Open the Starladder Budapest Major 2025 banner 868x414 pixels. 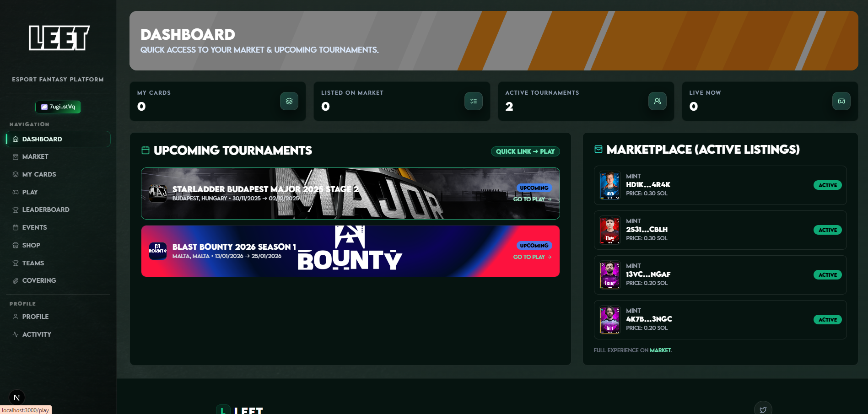coord(350,194)
